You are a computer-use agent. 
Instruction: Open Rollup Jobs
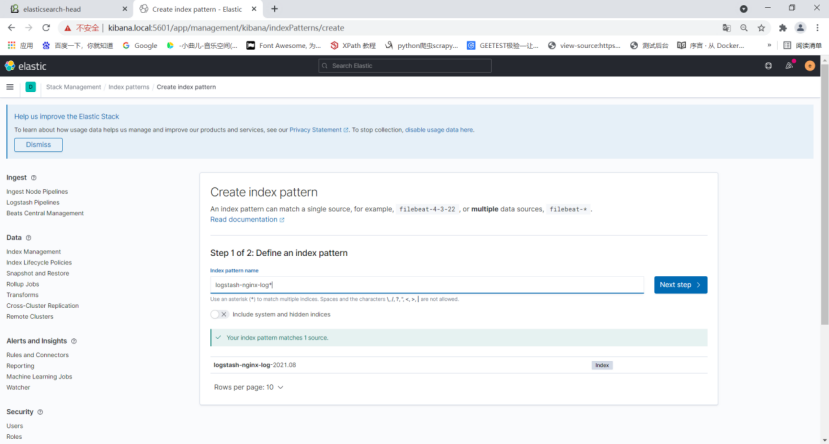tap(23, 284)
